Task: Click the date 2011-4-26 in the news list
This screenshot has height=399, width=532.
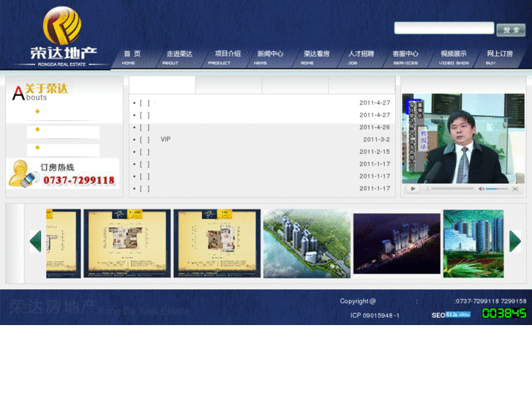Action: click(x=375, y=127)
